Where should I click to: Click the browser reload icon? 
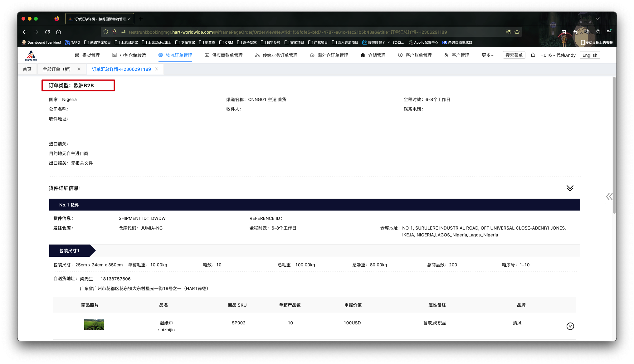pyautogui.click(x=47, y=32)
